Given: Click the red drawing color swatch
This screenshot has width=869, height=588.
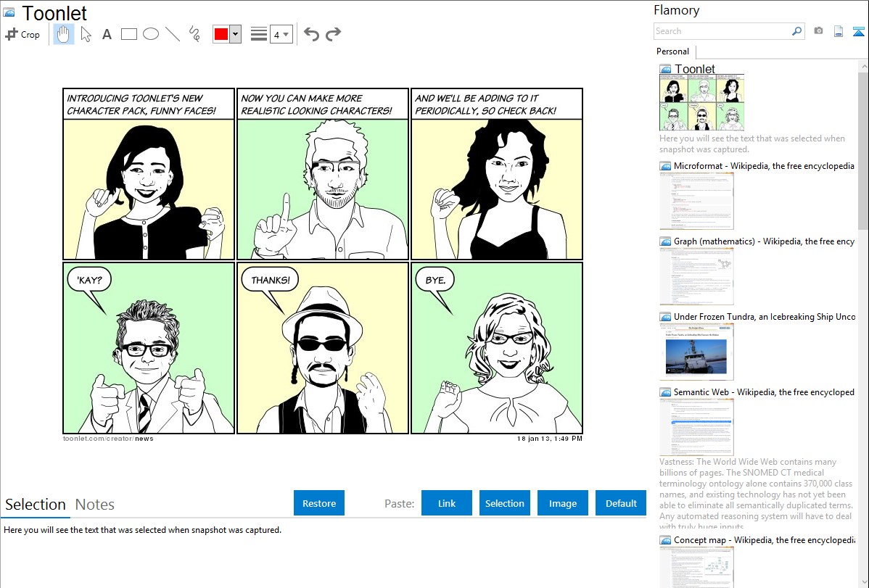Looking at the screenshot, I should point(221,34).
